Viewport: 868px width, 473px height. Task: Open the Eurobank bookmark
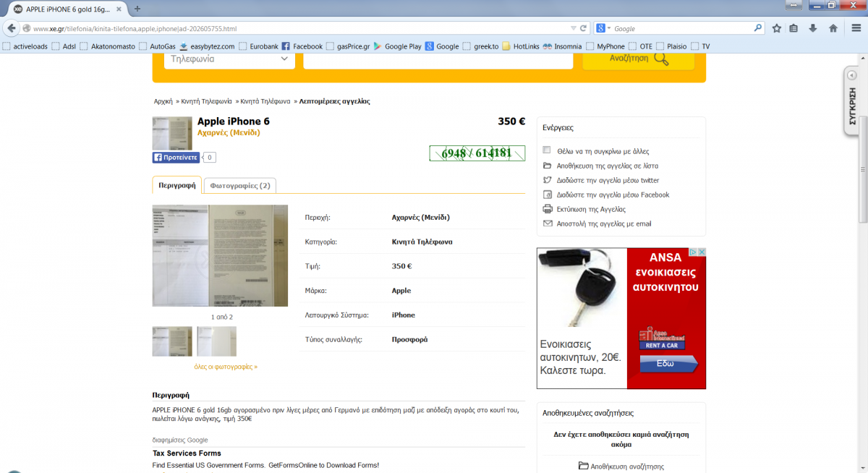(x=258, y=46)
